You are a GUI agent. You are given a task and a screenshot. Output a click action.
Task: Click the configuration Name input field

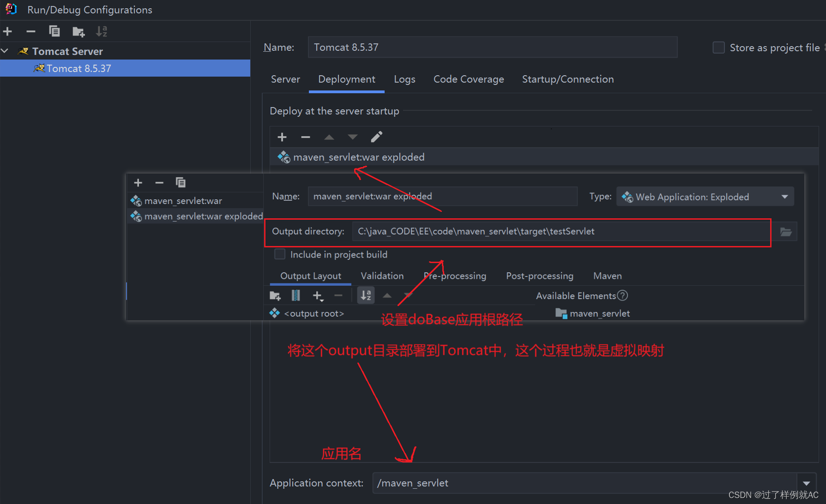coord(462,47)
